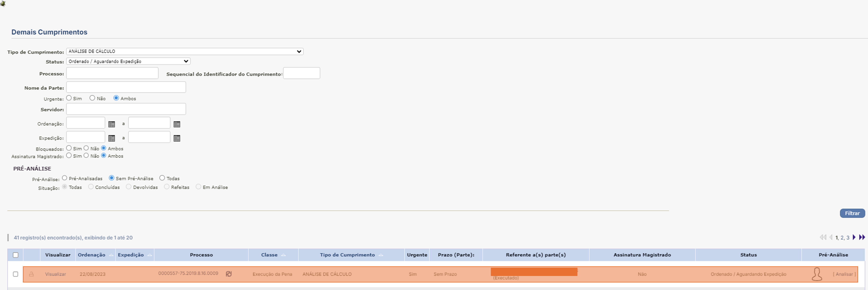Sort by Classe arrow icon
The height and width of the screenshot is (290, 868).
(283, 255)
